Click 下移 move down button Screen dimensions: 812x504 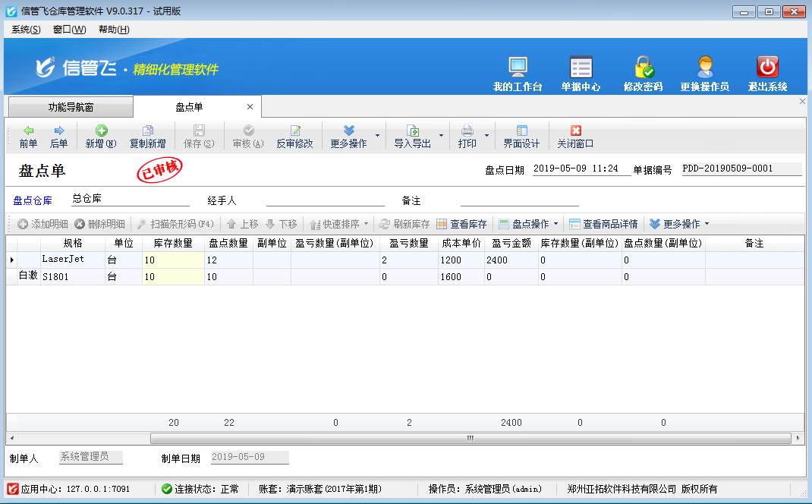click(282, 224)
